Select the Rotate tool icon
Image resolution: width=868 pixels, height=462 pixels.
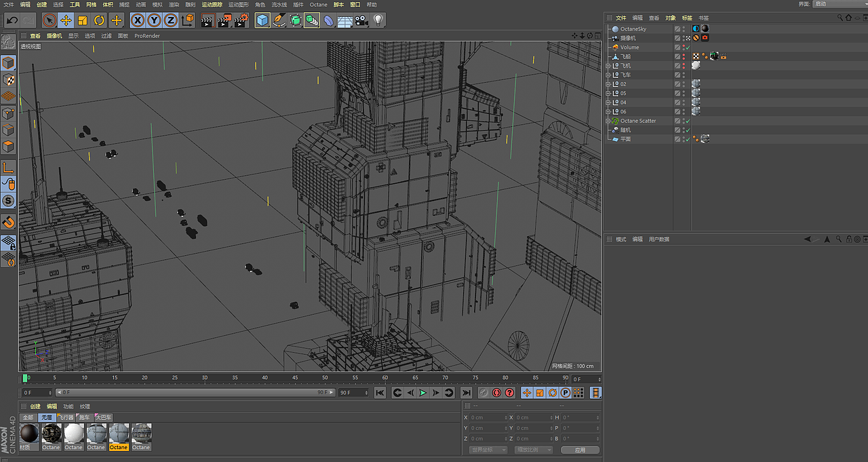coord(99,20)
